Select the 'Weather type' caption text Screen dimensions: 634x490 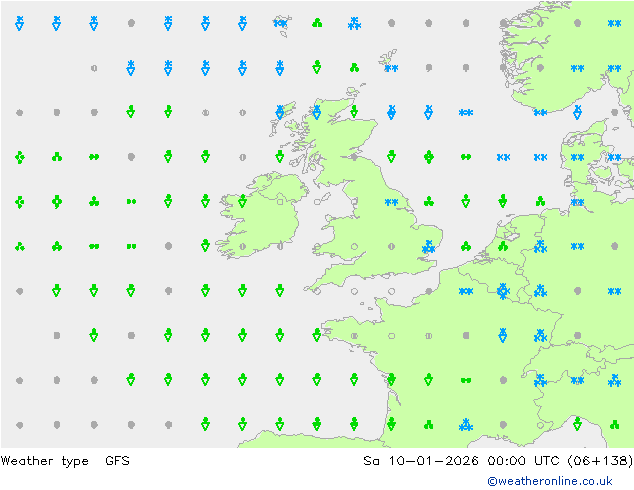44,460
